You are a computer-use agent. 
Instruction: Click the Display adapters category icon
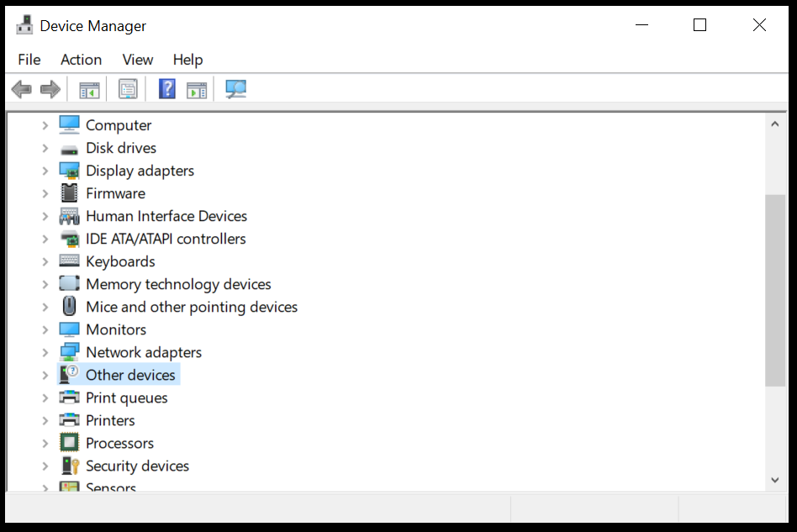(69, 171)
